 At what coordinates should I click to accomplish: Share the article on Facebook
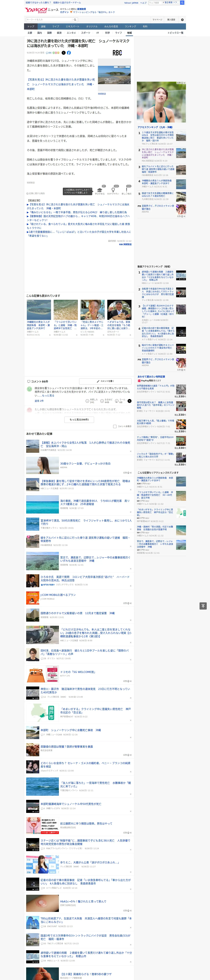coord(69,53)
